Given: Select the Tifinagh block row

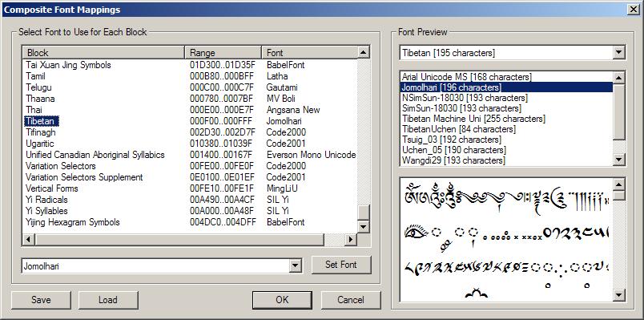Looking at the screenshot, I should coord(40,132).
